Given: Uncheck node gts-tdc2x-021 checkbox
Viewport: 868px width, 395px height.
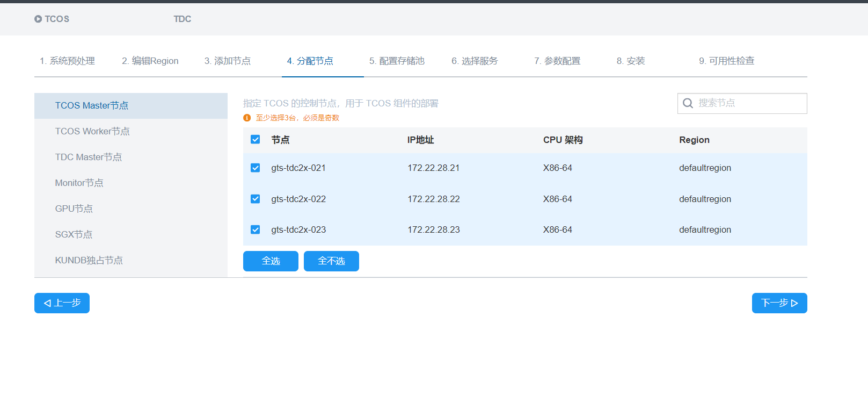Looking at the screenshot, I should coord(256,168).
